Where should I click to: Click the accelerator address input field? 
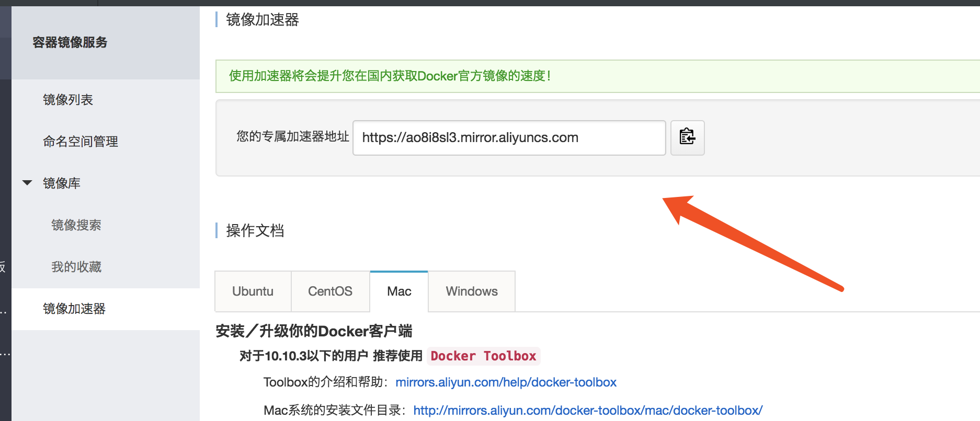[509, 138]
